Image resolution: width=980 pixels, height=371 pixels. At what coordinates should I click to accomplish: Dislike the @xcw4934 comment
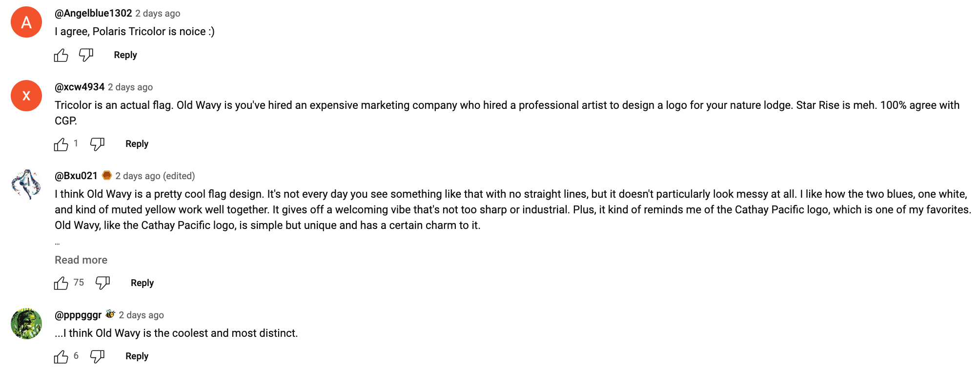click(x=97, y=144)
